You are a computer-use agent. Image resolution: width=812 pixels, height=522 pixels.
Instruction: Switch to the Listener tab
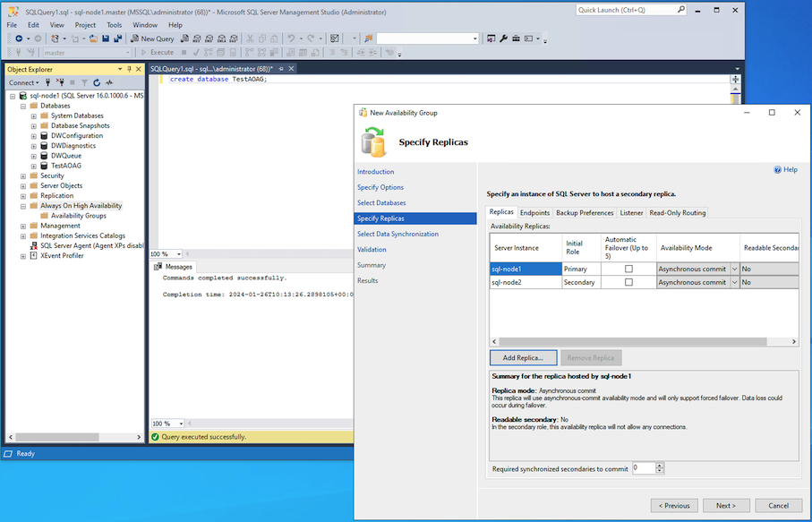tap(631, 213)
